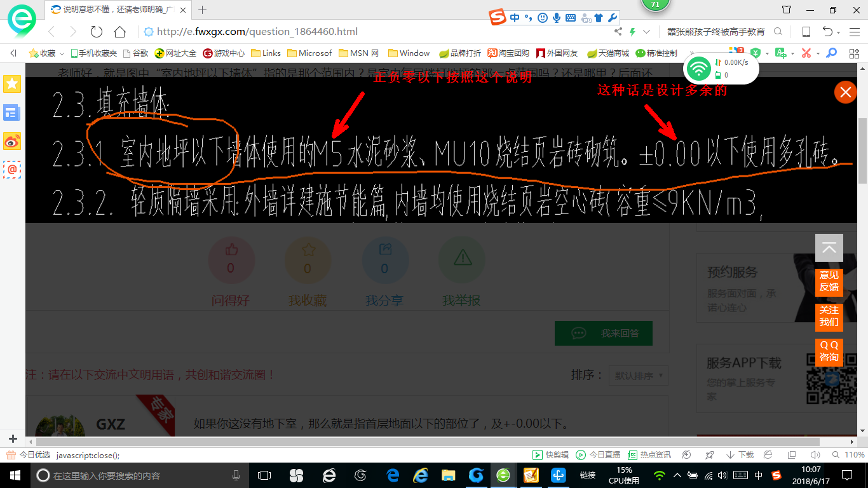The height and width of the screenshot is (488, 868).
Task: Open the 游戏中心 bookmark
Action: coord(224,53)
